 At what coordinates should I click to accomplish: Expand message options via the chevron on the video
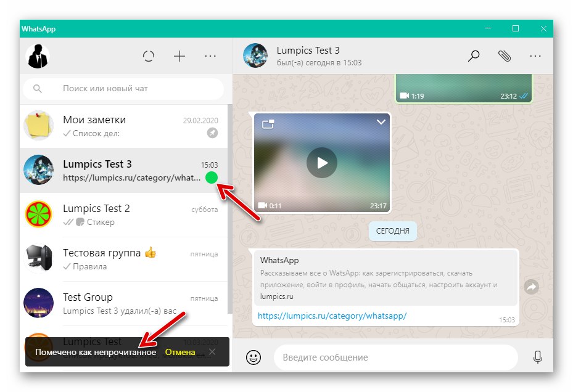point(381,122)
